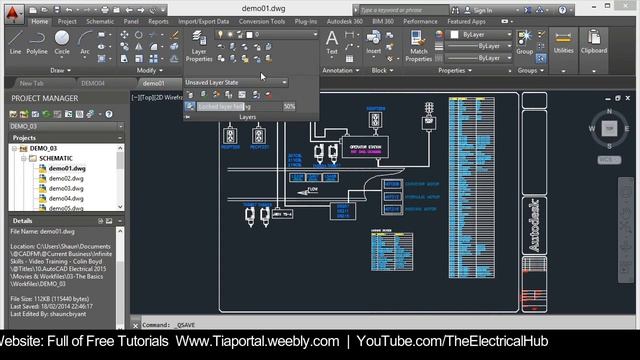Expand the Annotation panel

tap(341, 71)
